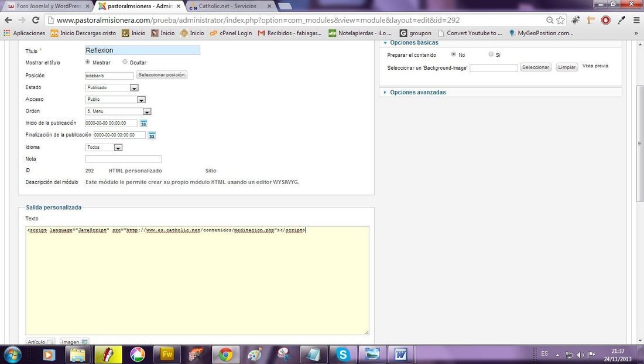Click the Seleccionar background image button
644x364 pixels.
[x=536, y=67]
